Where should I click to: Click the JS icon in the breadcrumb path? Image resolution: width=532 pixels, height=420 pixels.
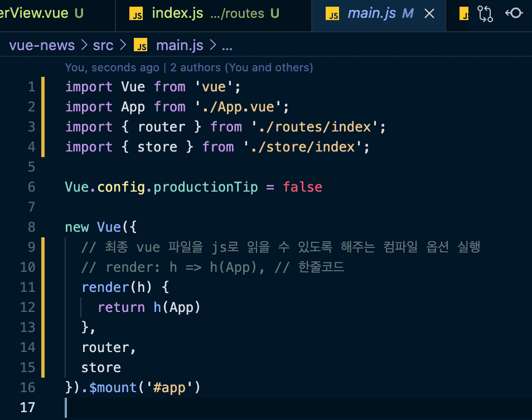coord(141,46)
